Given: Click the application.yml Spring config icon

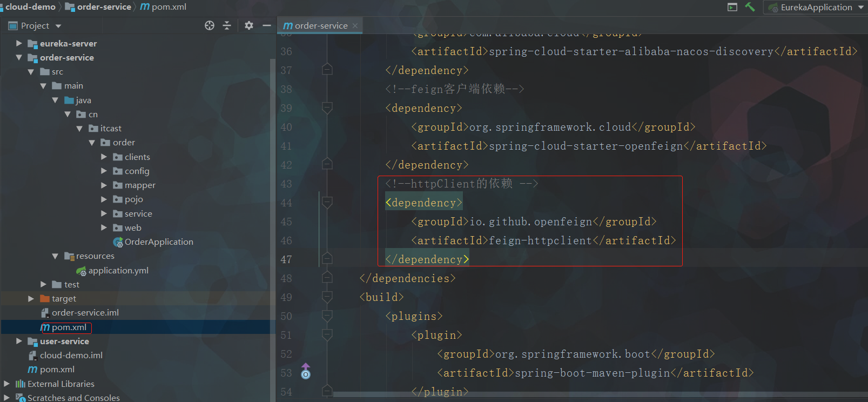Looking at the screenshot, I should coord(81,271).
